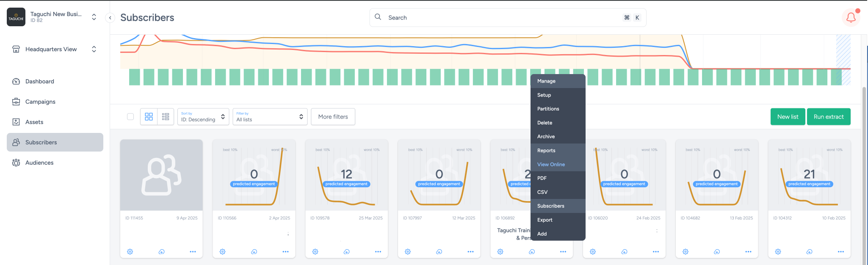
Task: Select Archive from the context menu
Action: 546,136
